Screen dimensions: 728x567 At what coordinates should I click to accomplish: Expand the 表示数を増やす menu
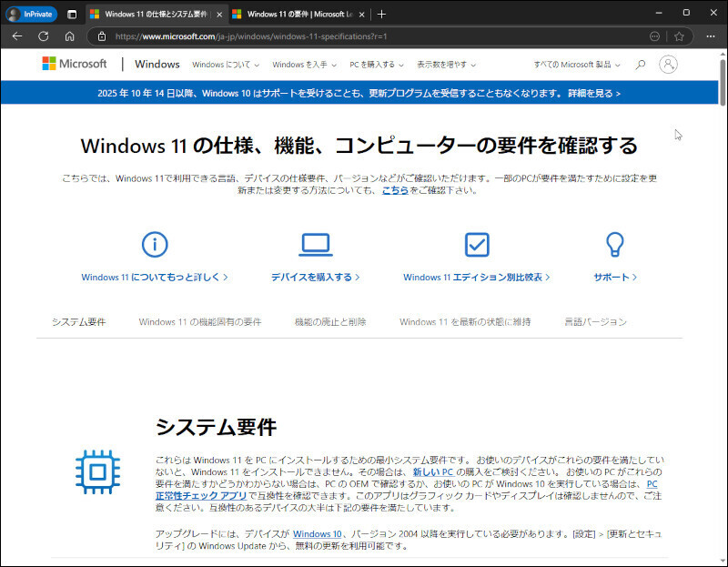click(446, 65)
